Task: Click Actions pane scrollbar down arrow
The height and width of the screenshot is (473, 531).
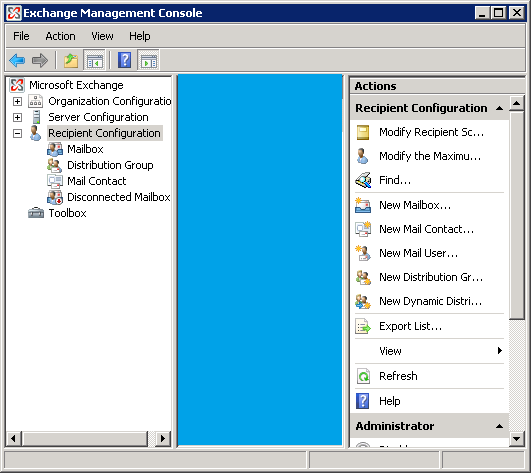Action: coord(516,439)
